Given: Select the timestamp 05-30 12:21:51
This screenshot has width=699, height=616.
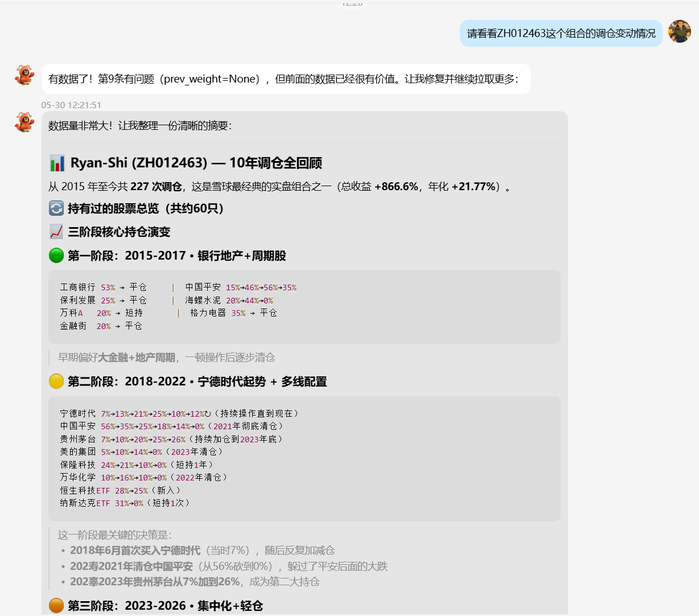Looking at the screenshot, I should click(x=71, y=105).
